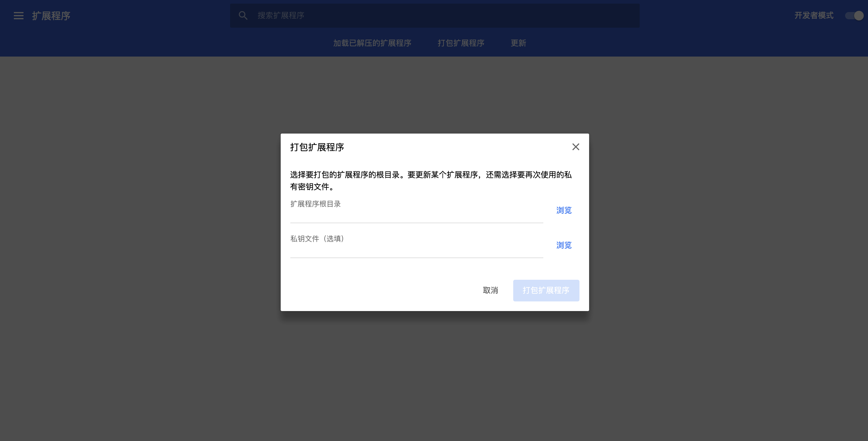Click the dialog heading 打包扩展程序

click(317, 147)
